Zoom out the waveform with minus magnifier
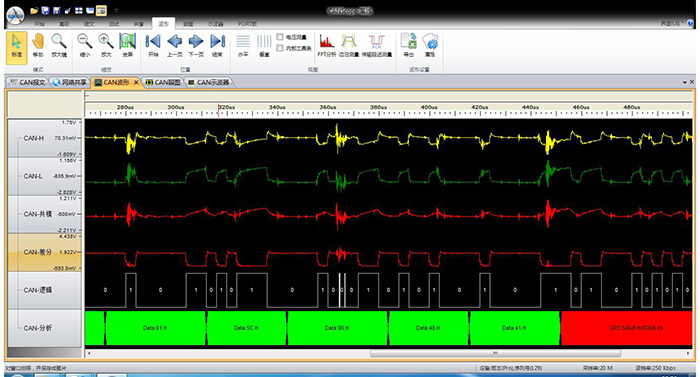 coord(84,46)
